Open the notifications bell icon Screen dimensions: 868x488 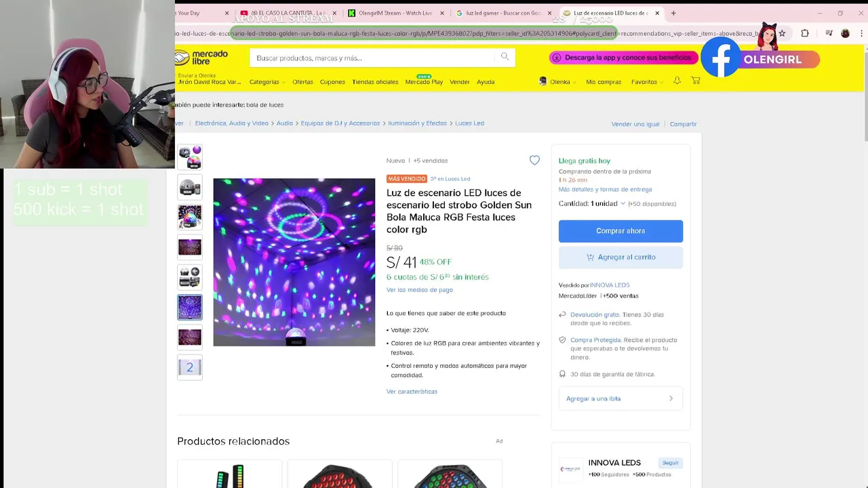[x=677, y=81]
